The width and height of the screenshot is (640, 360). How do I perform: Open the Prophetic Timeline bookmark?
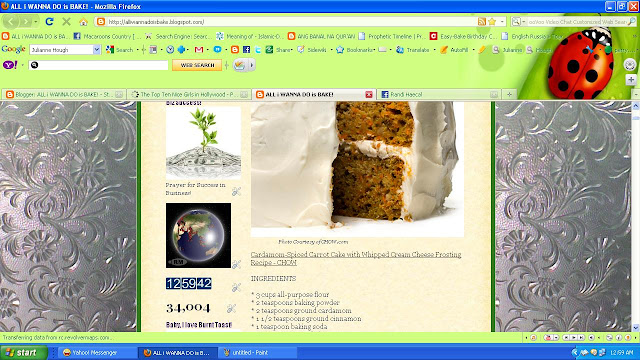pyautogui.click(x=392, y=36)
